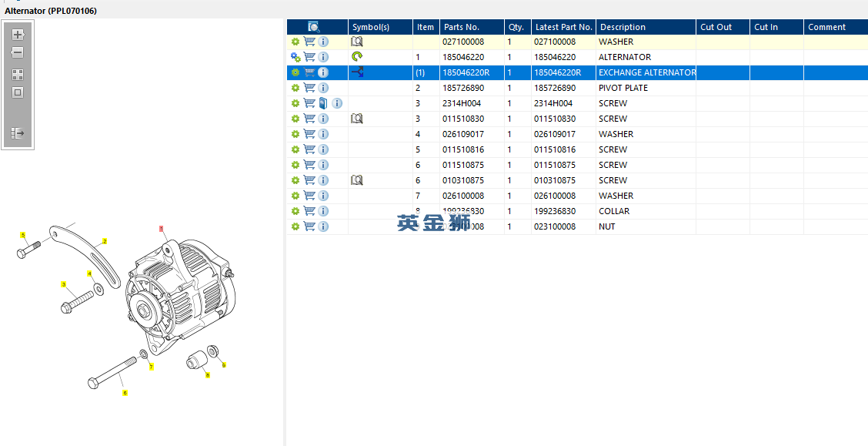The width and height of the screenshot is (868, 446).
Task: Add SCREW 011510875 to cart
Action: pyautogui.click(x=309, y=165)
